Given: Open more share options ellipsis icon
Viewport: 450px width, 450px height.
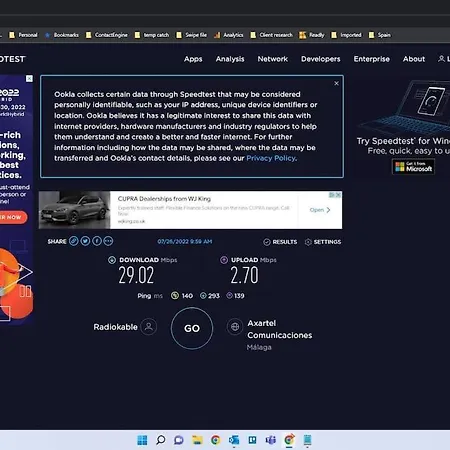Looking at the screenshot, I should pyautogui.click(x=108, y=241).
